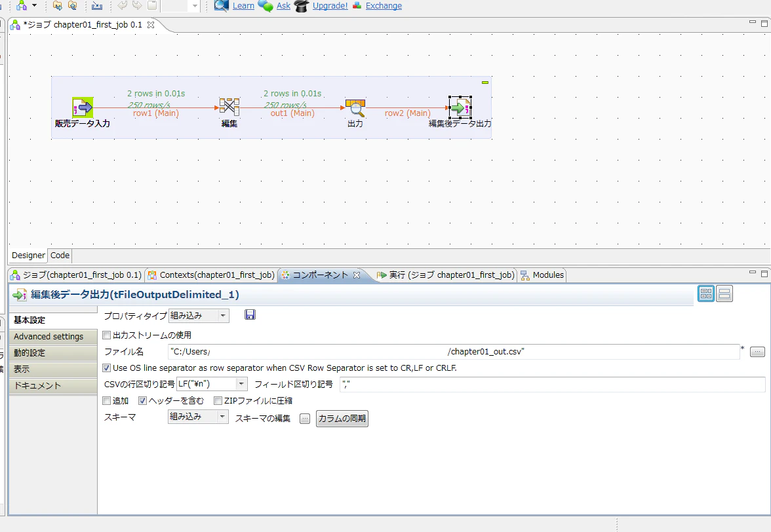Open the Exchange link
This screenshot has width=771, height=532.
click(x=384, y=6)
